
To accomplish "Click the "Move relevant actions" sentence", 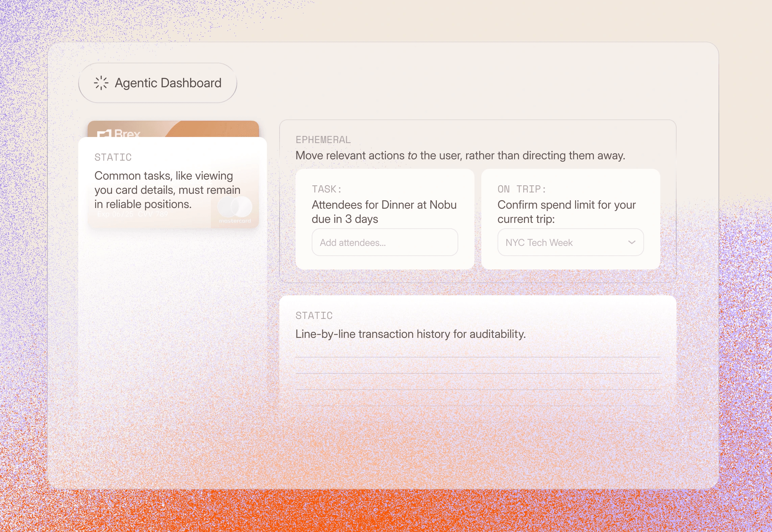I will pos(460,156).
